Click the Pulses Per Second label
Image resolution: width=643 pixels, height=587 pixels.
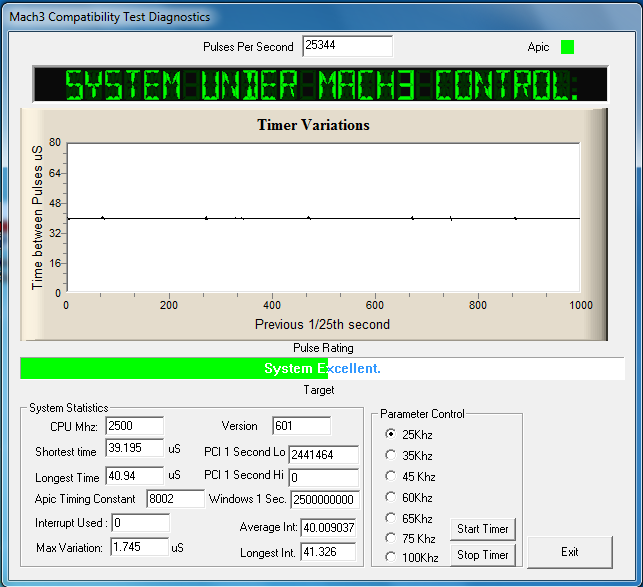coord(249,47)
